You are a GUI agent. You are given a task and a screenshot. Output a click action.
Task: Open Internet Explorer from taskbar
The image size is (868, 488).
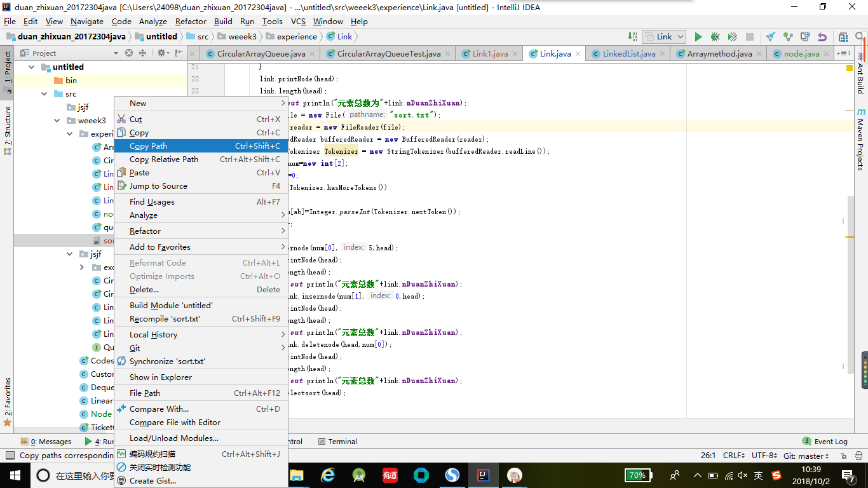pos(328,475)
